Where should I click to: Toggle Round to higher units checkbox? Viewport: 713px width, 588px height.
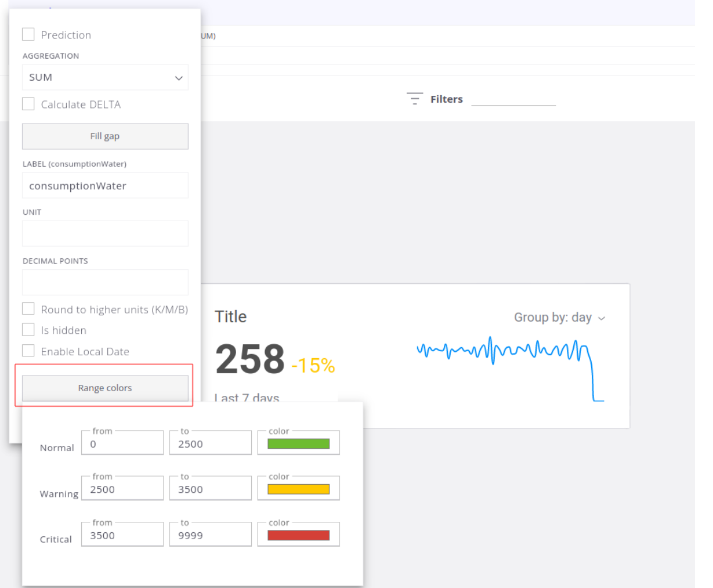click(28, 309)
